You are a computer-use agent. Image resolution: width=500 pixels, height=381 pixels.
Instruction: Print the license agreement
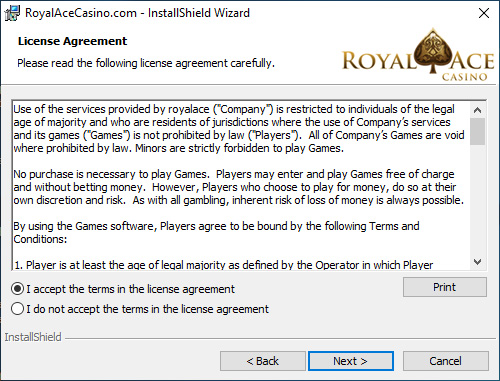pos(445,287)
